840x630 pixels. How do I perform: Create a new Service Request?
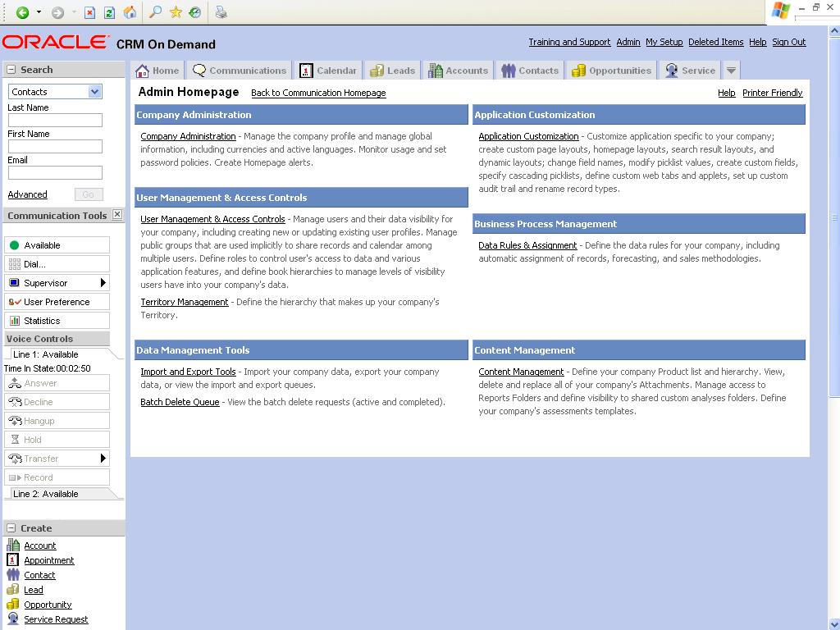pos(56,619)
